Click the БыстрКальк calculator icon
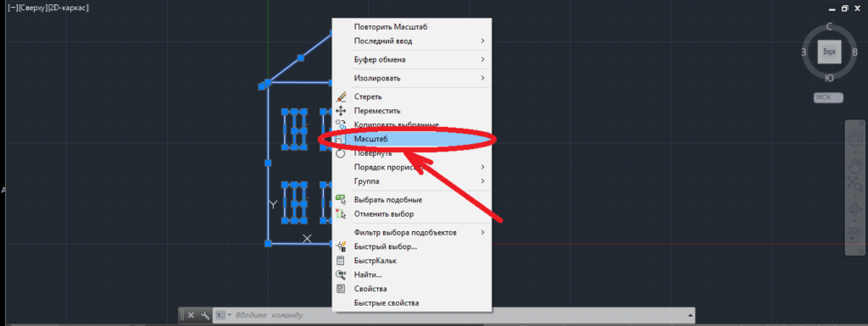 click(x=341, y=260)
